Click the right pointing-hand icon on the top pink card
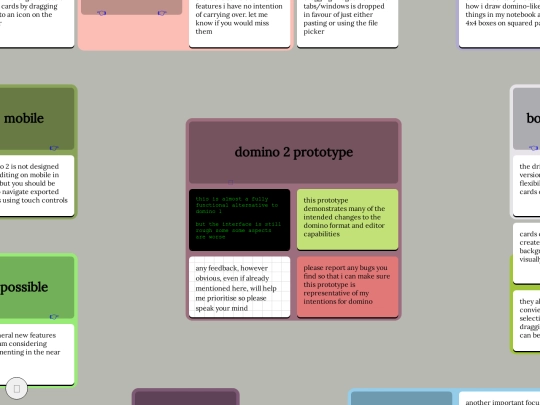The width and height of the screenshot is (540, 405). tap(162, 13)
